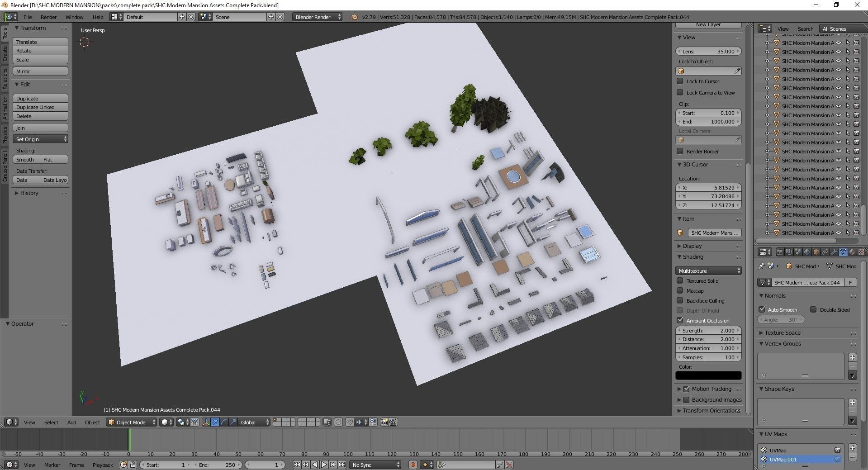This screenshot has width=868, height=470.
Task: Open the World properties globe tab
Action: [807, 252]
